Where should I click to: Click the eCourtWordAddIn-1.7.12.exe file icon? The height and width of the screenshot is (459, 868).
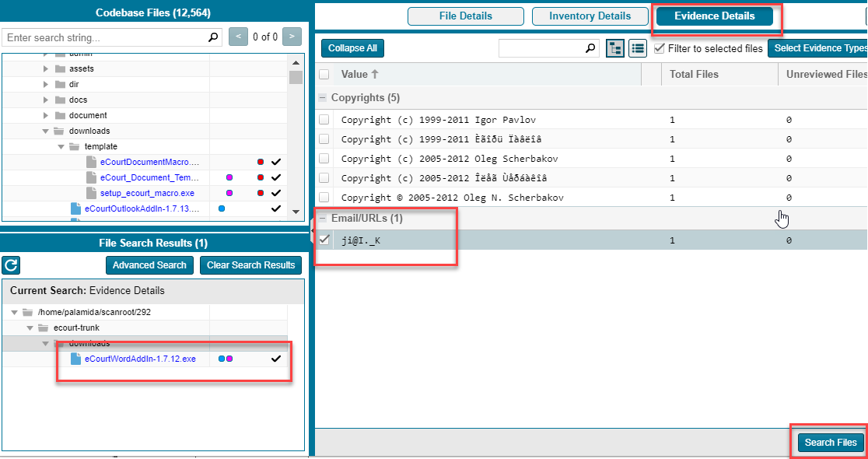(75, 359)
